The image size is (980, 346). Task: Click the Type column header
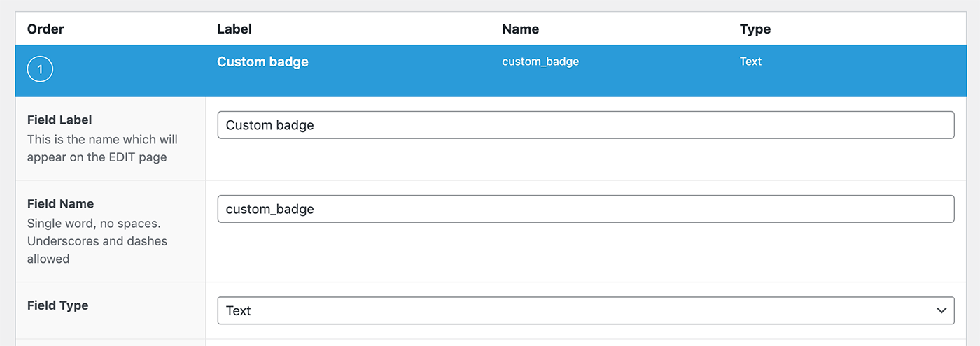pyautogui.click(x=755, y=29)
